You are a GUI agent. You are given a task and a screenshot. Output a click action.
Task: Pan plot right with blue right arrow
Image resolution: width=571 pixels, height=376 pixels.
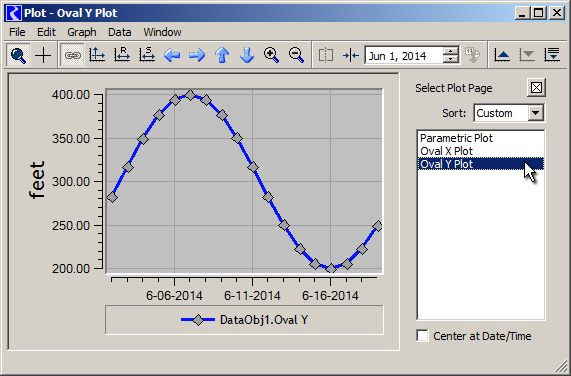(x=197, y=55)
